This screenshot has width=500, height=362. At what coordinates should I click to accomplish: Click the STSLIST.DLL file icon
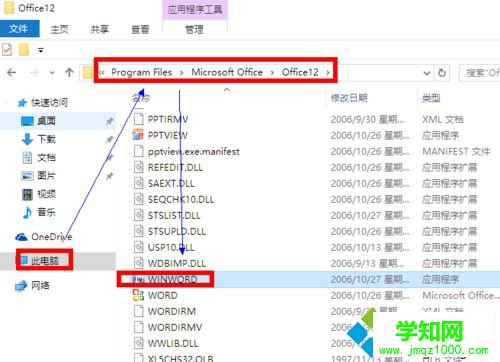click(x=138, y=215)
